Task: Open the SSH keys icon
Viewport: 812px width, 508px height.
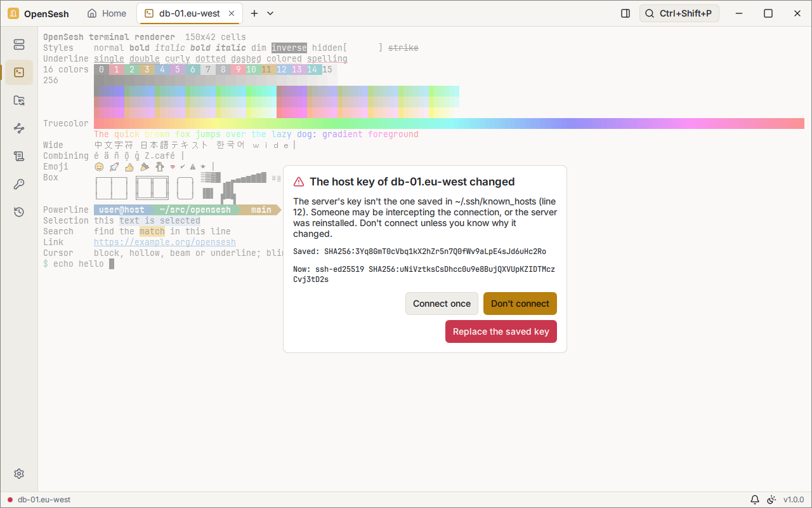Action: coord(19,184)
